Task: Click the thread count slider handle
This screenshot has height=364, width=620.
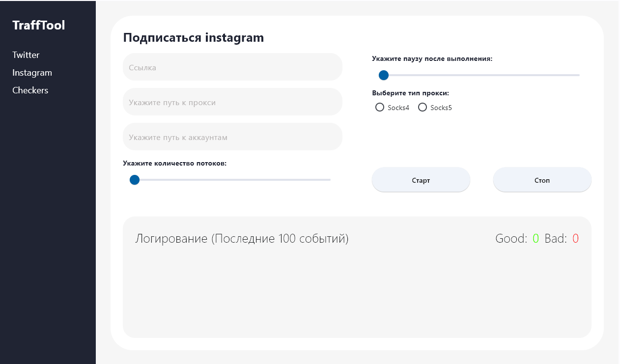Action: tap(135, 180)
